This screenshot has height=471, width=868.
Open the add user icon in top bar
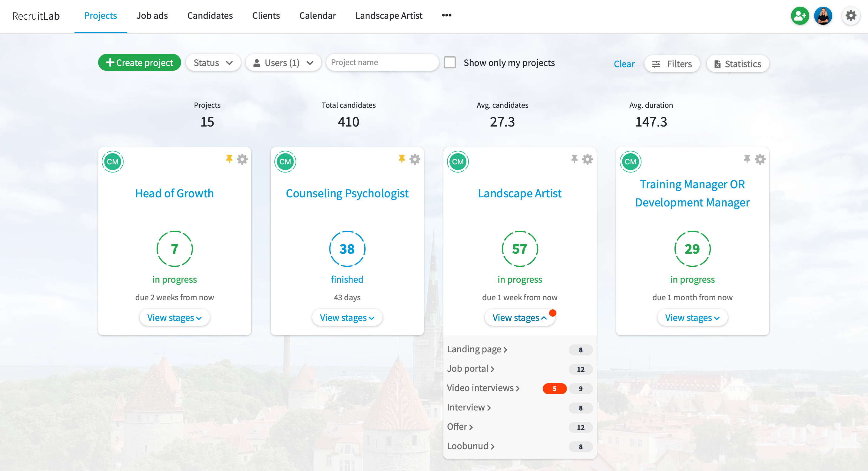pyautogui.click(x=800, y=15)
